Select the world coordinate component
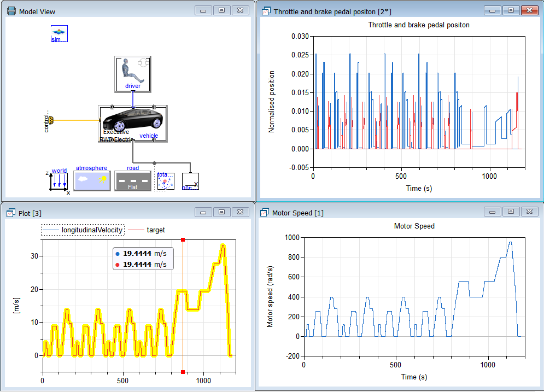The height and width of the screenshot is (392, 544). [59, 182]
